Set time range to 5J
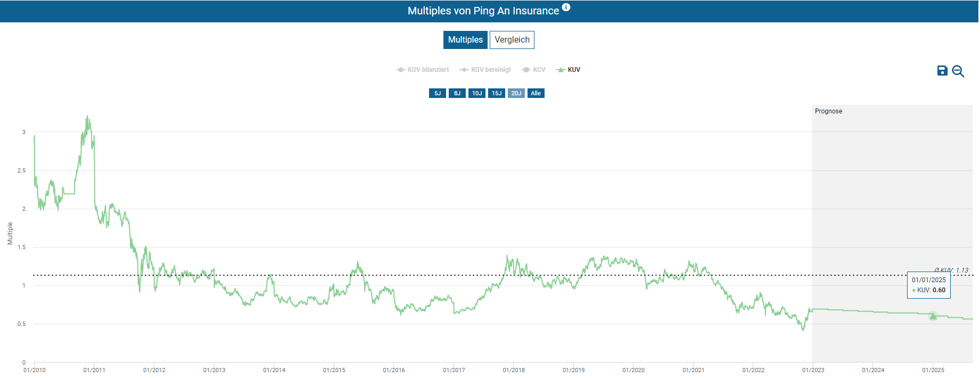 click(437, 93)
